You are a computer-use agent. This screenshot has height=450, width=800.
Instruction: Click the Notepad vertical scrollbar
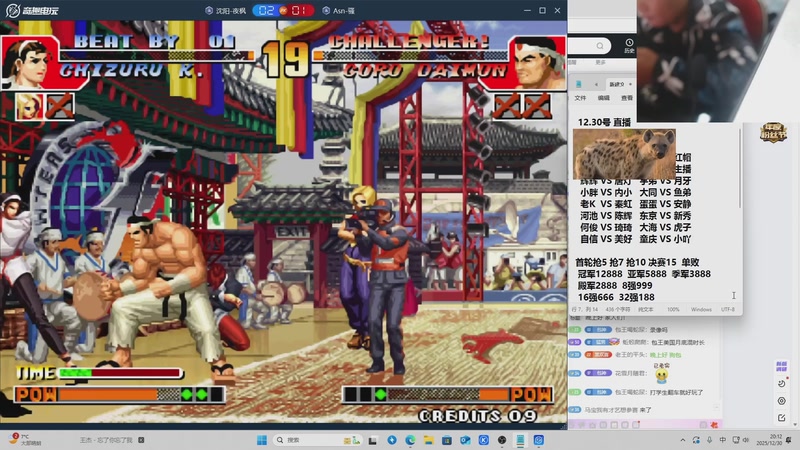739,168
